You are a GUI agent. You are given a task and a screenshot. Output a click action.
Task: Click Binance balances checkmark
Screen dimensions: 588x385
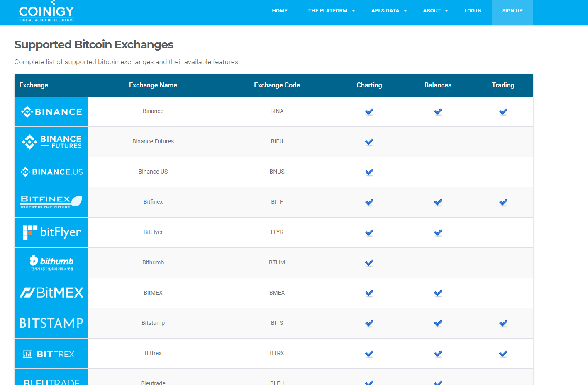pos(438,111)
